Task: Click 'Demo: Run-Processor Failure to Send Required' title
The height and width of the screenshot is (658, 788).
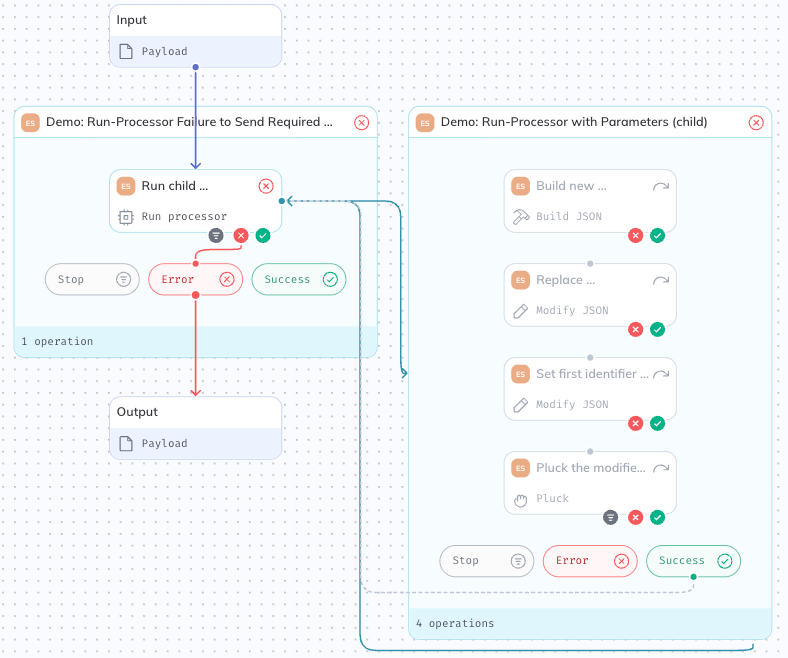Action: 189,122
